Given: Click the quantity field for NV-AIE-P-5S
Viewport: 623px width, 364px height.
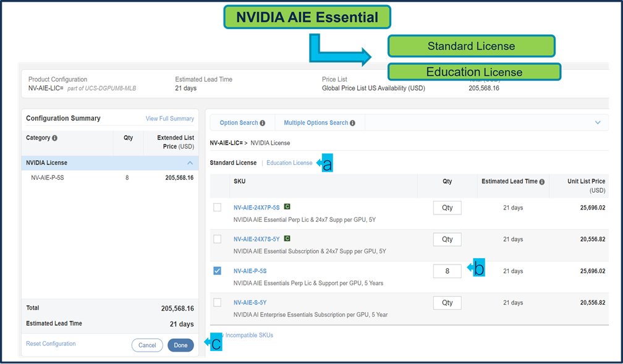Looking at the screenshot, I should [447, 271].
